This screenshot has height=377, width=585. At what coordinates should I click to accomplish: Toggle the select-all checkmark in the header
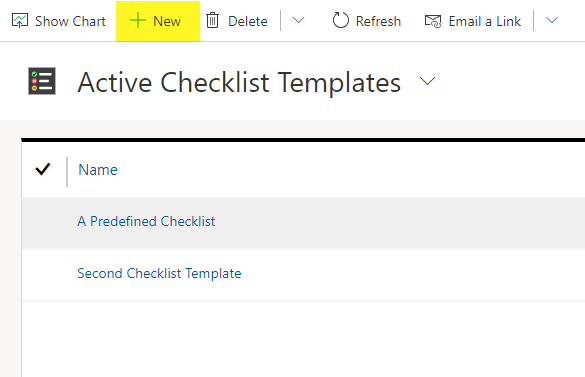(x=43, y=169)
